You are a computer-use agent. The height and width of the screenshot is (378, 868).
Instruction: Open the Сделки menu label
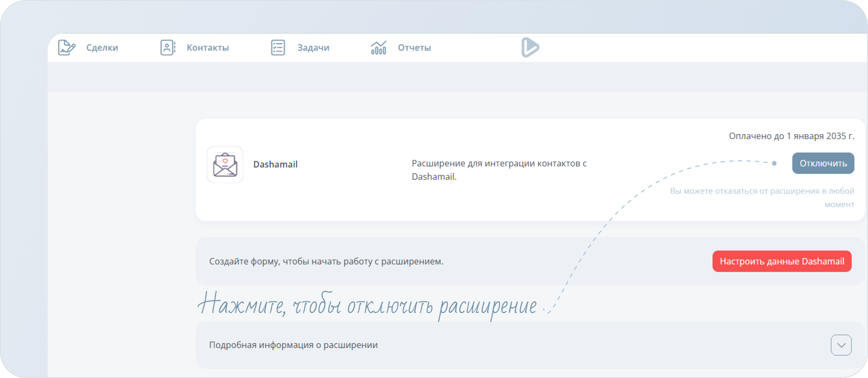(102, 48)
